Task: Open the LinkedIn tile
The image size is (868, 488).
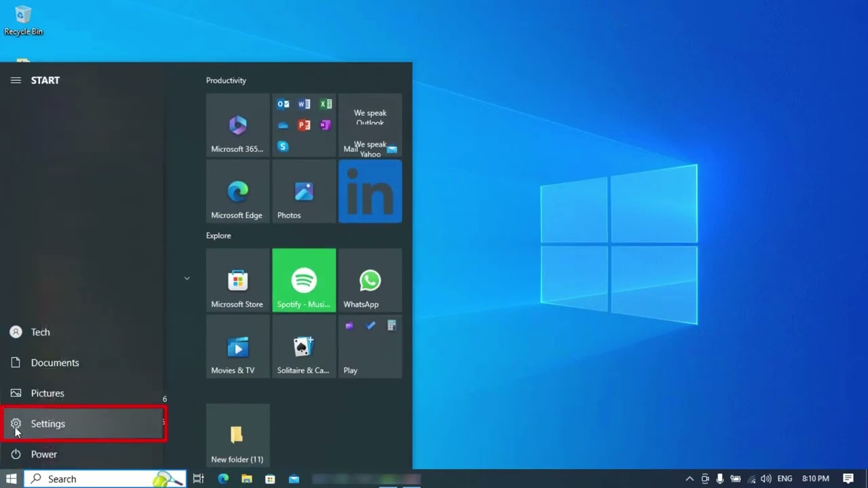Action: point(370,192)
